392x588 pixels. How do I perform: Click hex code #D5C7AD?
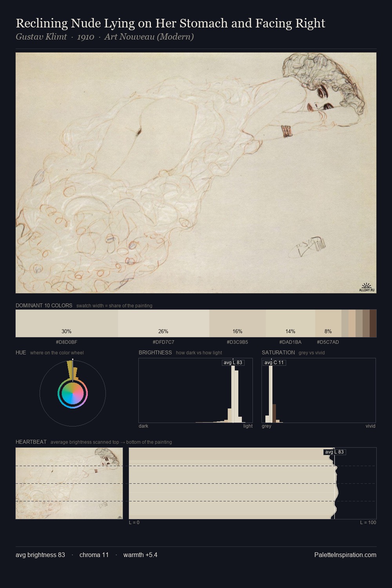point(328,342)
